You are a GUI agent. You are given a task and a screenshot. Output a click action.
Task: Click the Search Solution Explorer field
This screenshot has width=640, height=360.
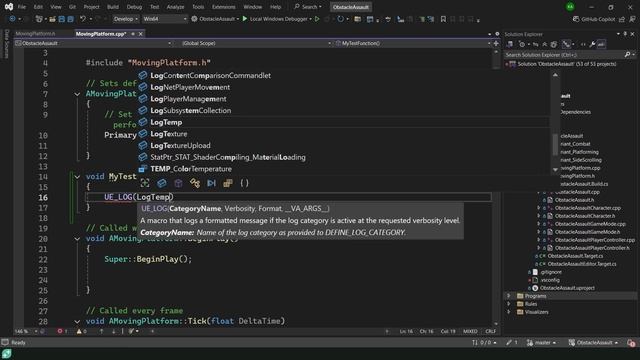click(565, 54)
